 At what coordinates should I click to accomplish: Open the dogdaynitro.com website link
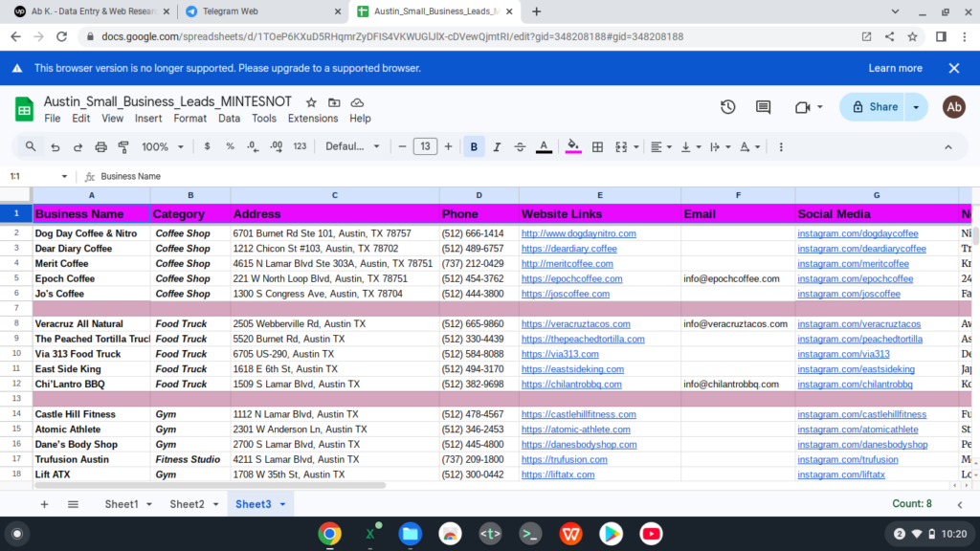click(578, 233)
